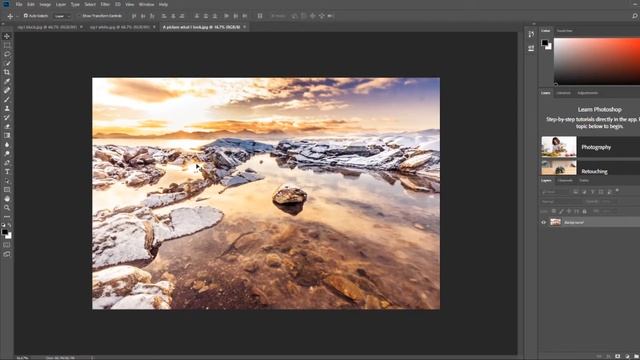Change the screen mode at toolbar bottom
This screenshot has width=640, height=360.
point(7,254)
